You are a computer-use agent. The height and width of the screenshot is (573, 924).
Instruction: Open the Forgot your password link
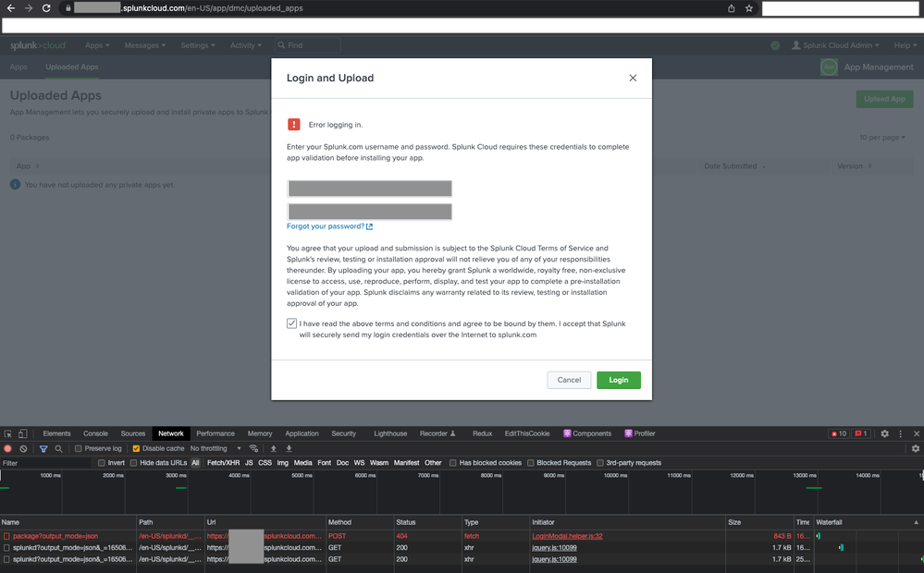(329, 226)
